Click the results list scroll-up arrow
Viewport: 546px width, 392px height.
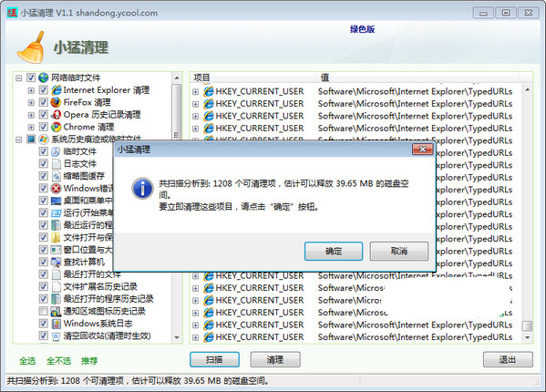pyautogui.click(x=527, y=90)
